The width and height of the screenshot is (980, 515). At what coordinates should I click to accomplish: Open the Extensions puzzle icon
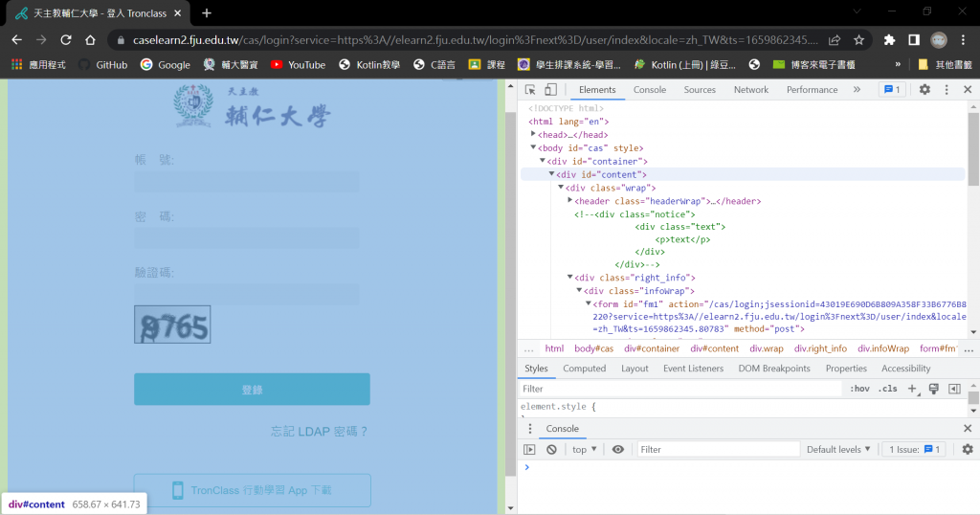(889, 40)
